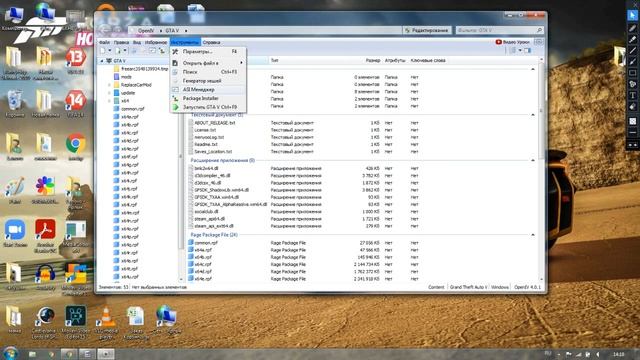Select ASI Менеджер from the Инструменты menu
Image resolution: width=640 pixels, height=360 pixels.
coord(208,89)
